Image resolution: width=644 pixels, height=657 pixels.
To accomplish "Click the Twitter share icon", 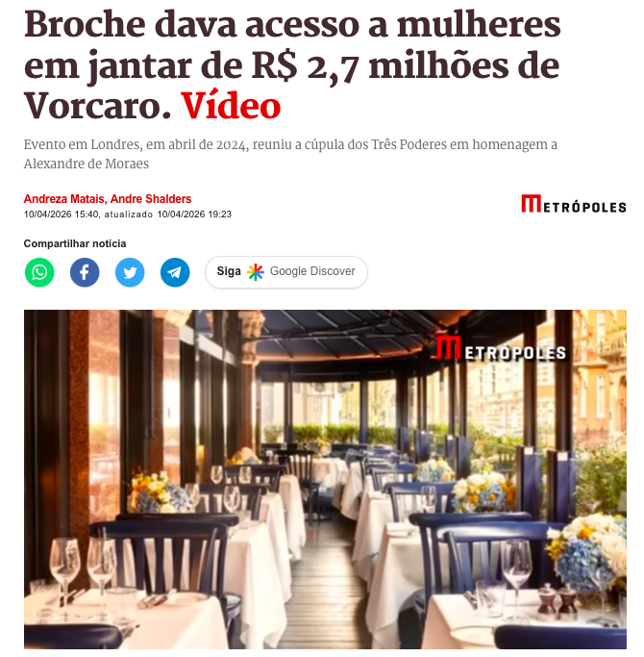I will click(130, 272).
